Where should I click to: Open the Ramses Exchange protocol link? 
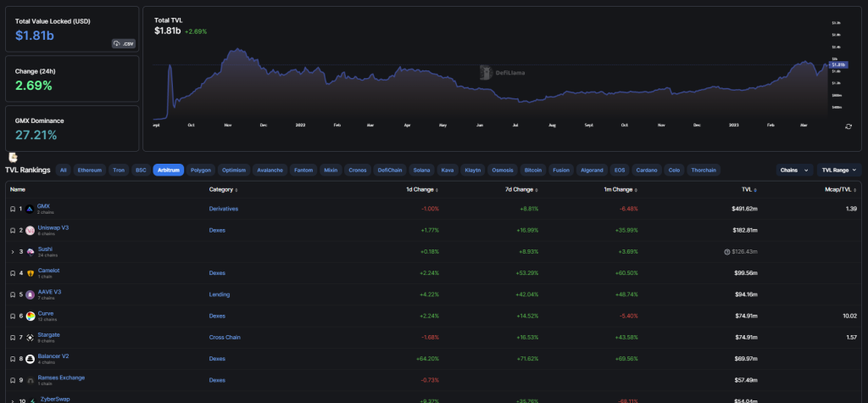[61, 378]
